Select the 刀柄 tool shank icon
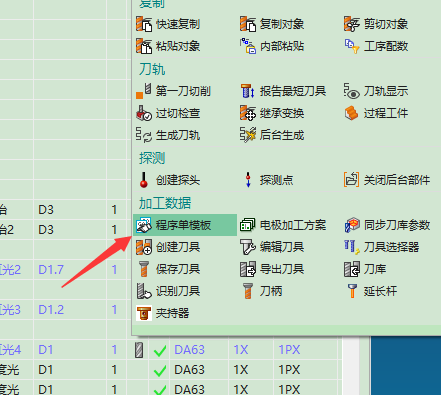The image size is (441, 395). 248,291
